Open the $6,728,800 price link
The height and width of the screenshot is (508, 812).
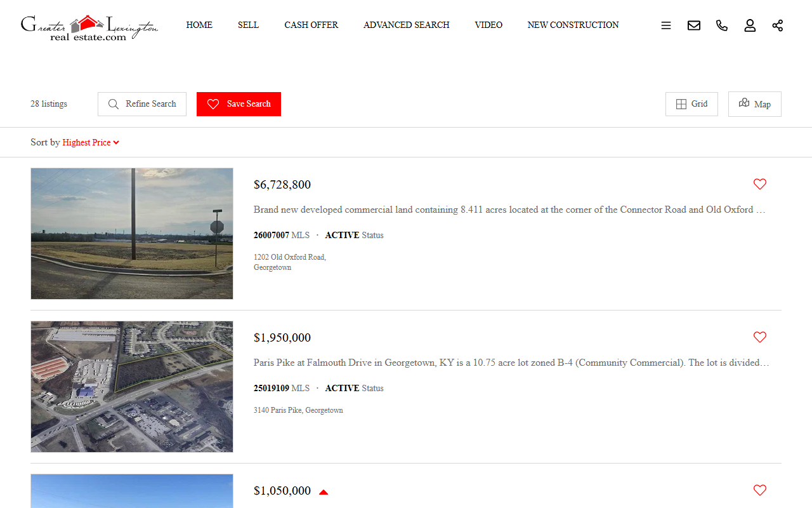pos(282,185)
